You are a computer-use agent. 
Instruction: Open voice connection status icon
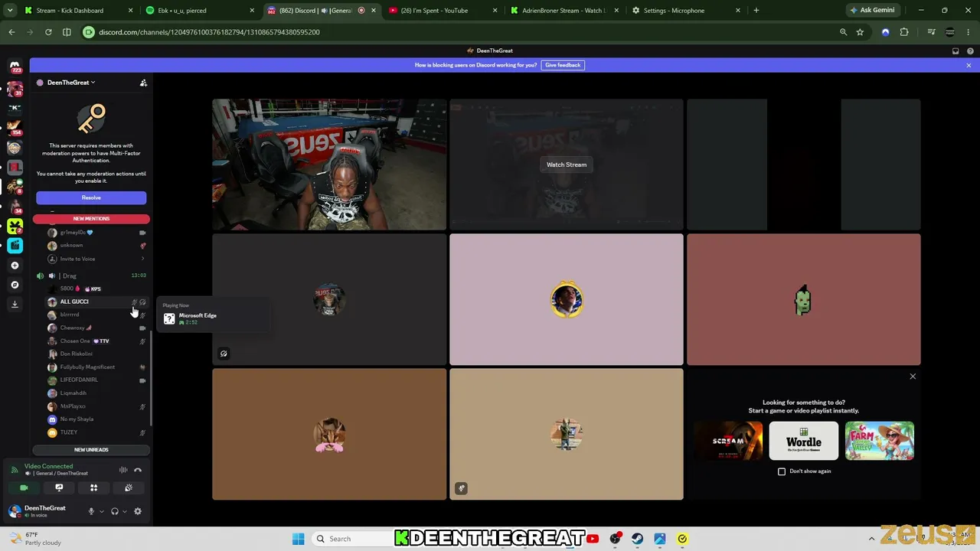[14, 470]
